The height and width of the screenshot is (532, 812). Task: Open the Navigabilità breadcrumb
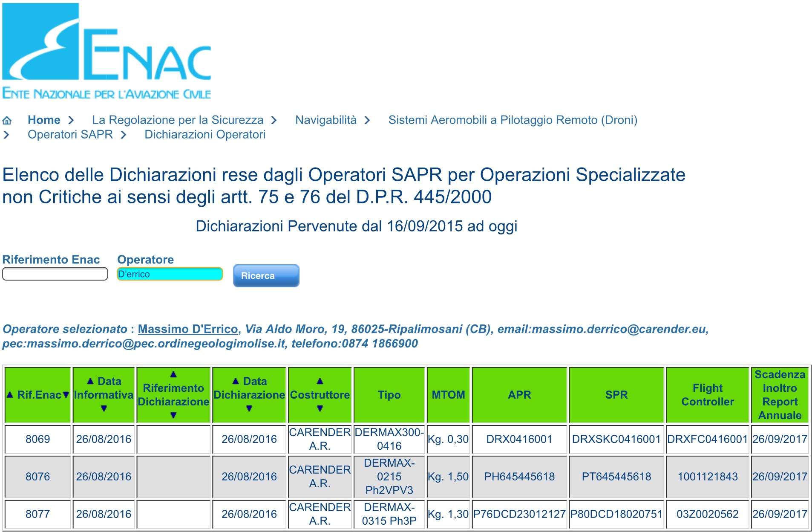[x=326, y=120]
